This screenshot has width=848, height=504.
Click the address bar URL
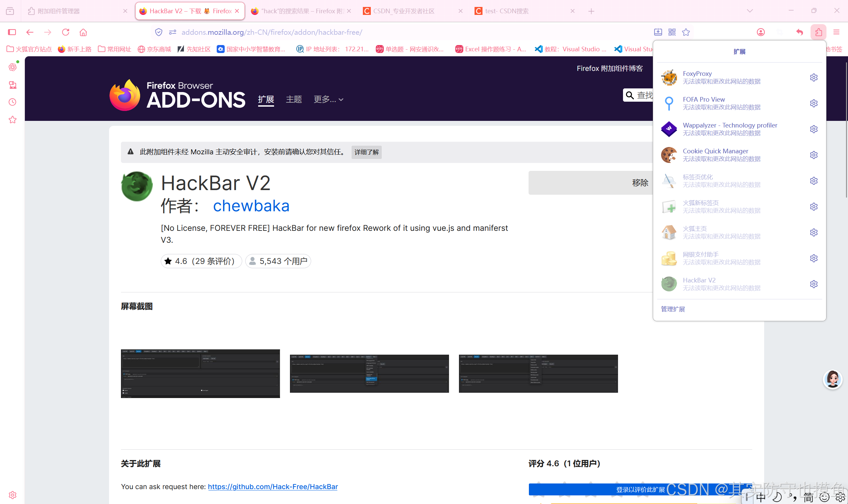click(x=271, y=32)
